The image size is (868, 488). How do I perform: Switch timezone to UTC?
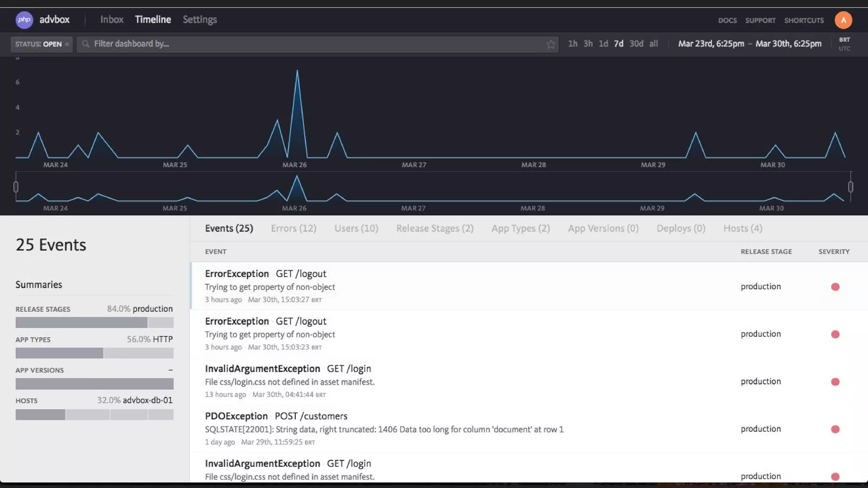pos(844,48)
